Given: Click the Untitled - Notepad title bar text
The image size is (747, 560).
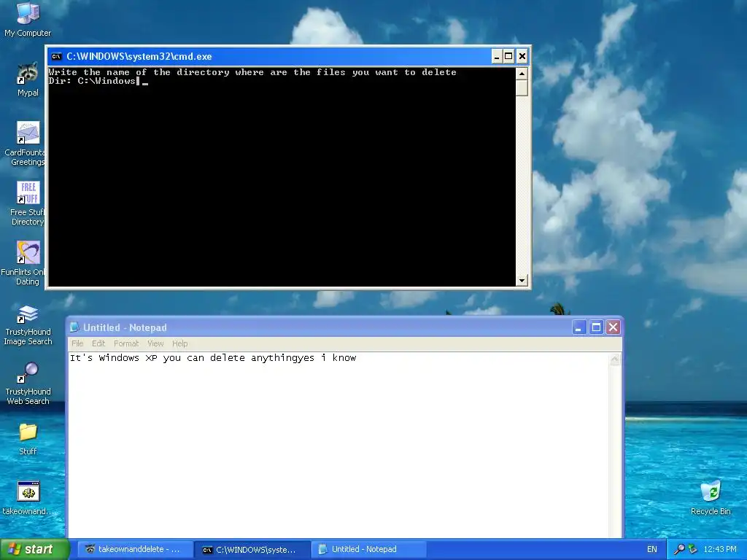Looking at the screenshot, I should click(125, 327).
